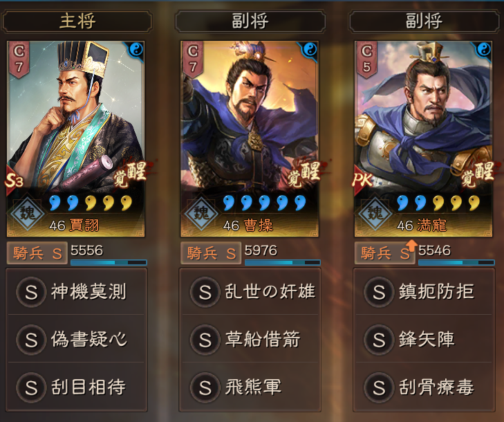Screen dimensions: 504x422
Task: Open the 乱世の奸雄 skill entry
Action: (x=250, y=292)
